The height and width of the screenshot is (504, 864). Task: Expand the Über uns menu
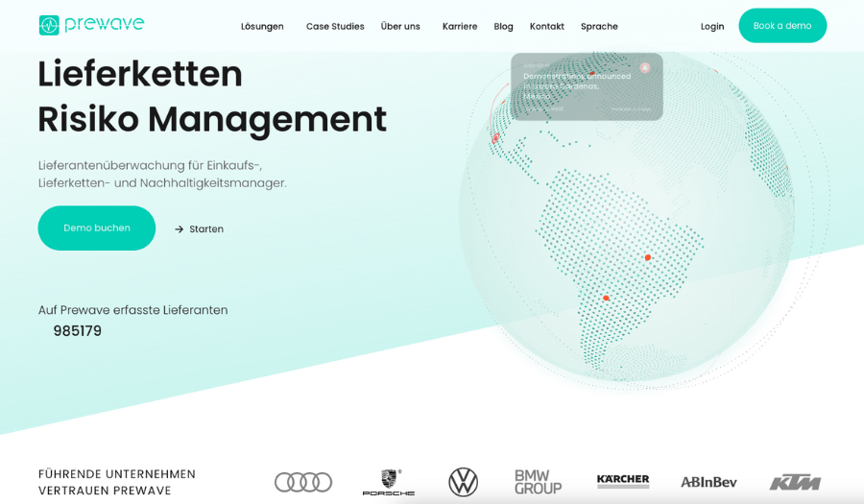(x=400, y=27)
